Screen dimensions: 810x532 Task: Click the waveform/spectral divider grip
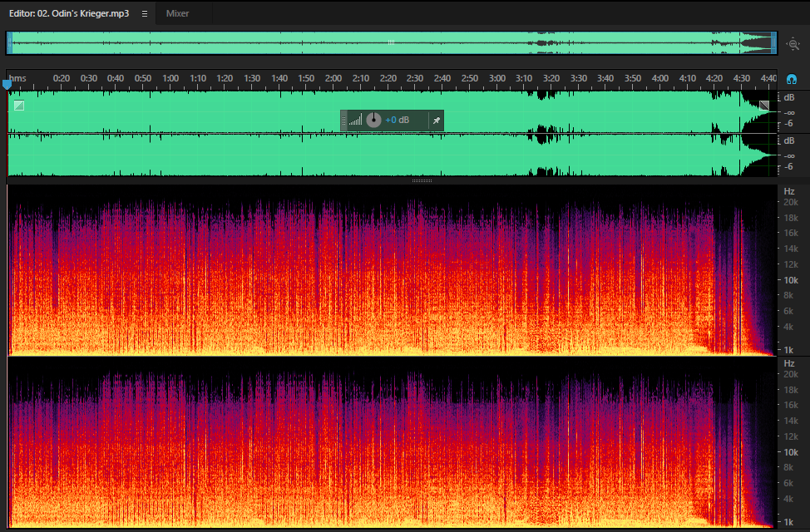pos(422,180)
